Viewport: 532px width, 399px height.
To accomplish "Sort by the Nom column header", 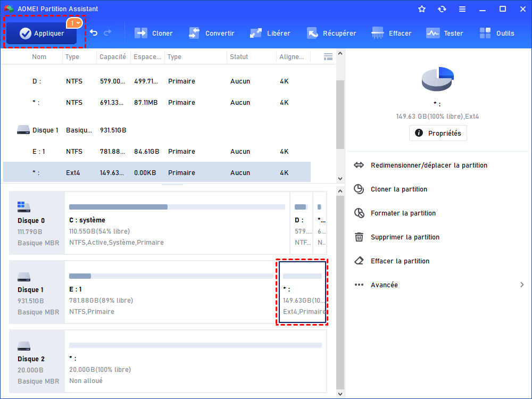I will pos(39,57).
